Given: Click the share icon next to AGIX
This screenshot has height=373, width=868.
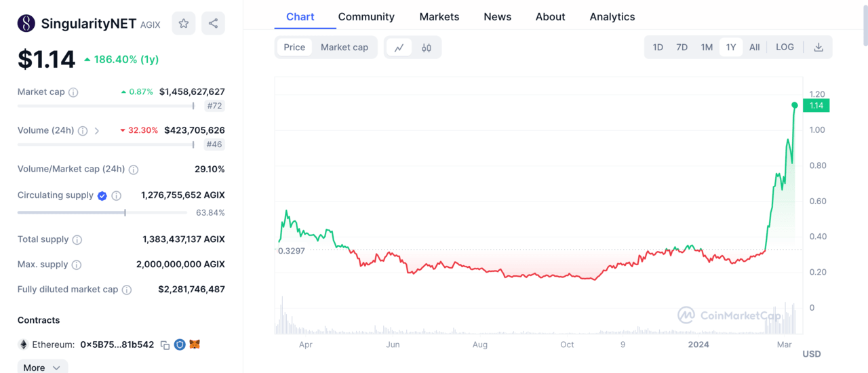Looking at the screenshot, I should point(213,24).
